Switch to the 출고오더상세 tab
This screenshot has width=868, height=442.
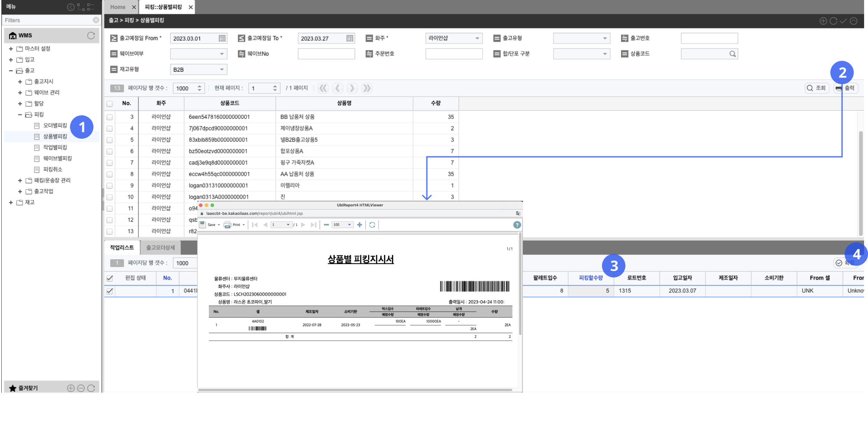pyautogui.click(x=160, y=248)
